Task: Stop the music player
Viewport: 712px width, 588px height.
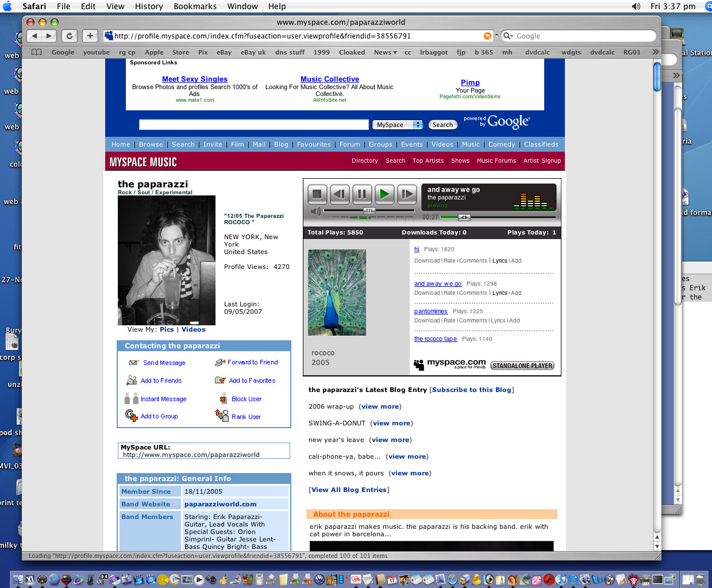Action: [x=317, y=194]
